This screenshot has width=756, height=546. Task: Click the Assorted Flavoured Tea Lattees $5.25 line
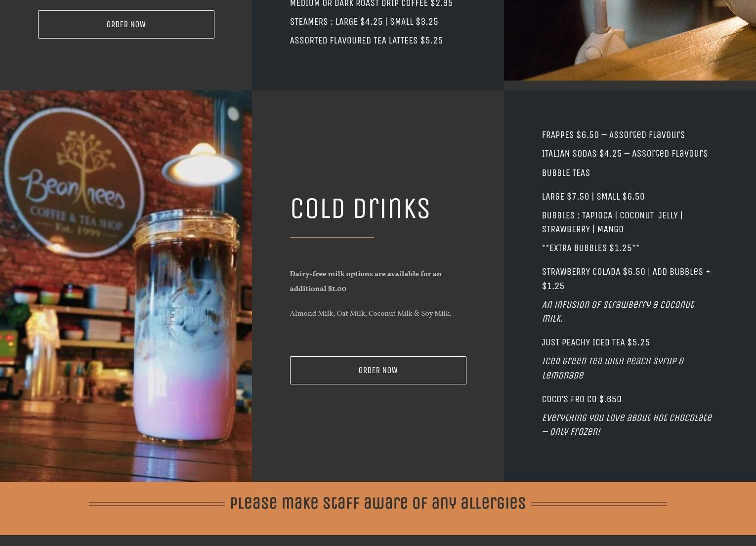366,40
